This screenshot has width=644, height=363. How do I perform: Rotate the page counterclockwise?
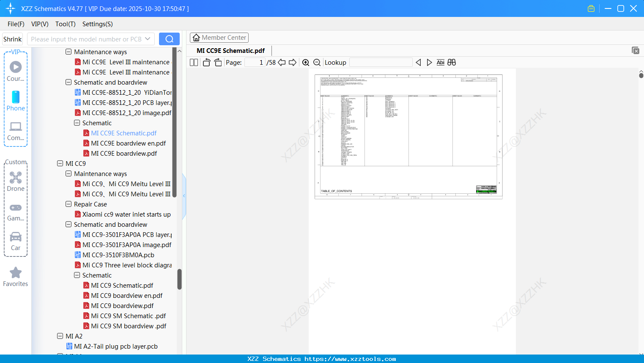click(x=206, y=63)
